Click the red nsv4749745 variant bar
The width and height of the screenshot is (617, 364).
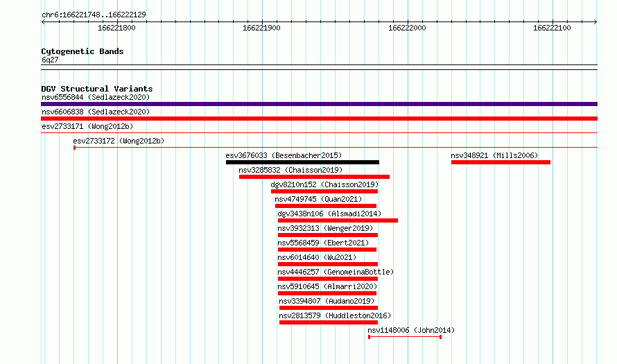[326, 206]
